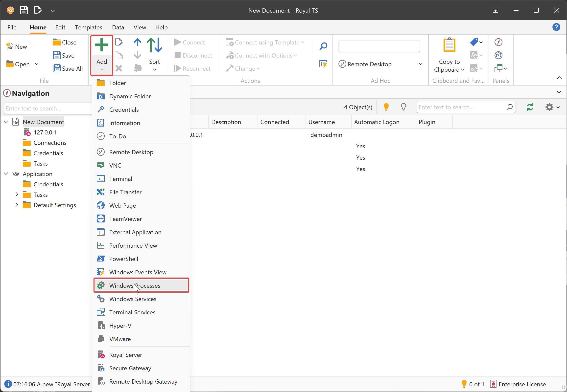This screenshot has height=392, width=567.
Task: Click the Web Page globe icon
Action: (101, 205)
